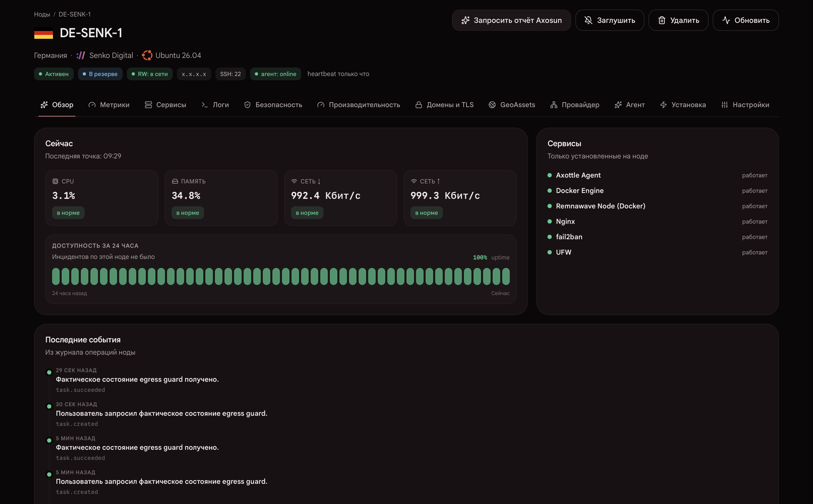Click the server icon beside Сервисы
This screenshot has height=504, width=813.
pos(148,105)
